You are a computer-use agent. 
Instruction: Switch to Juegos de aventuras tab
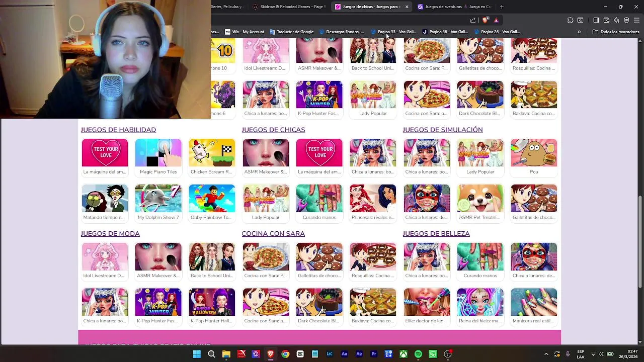tap(454, 7)
